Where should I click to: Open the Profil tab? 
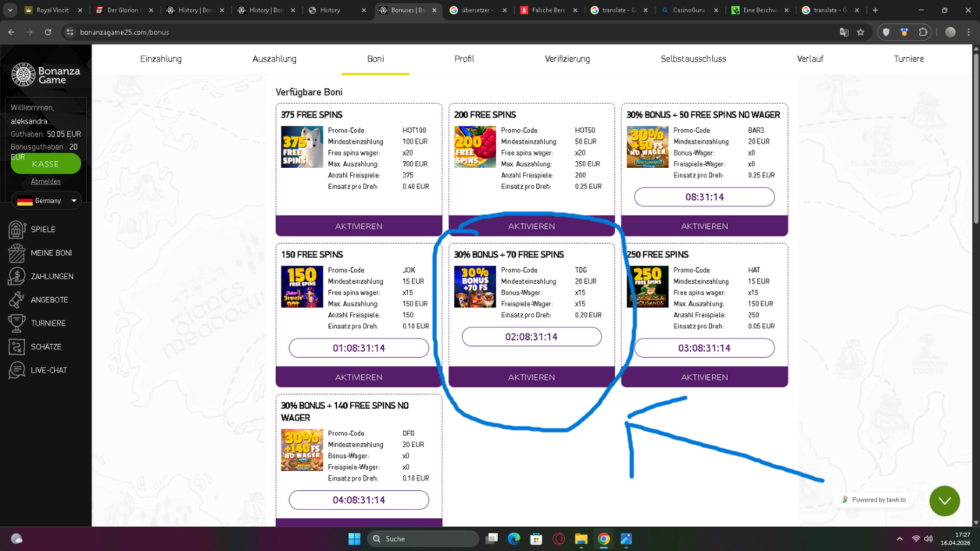click(x=465, y=59)
